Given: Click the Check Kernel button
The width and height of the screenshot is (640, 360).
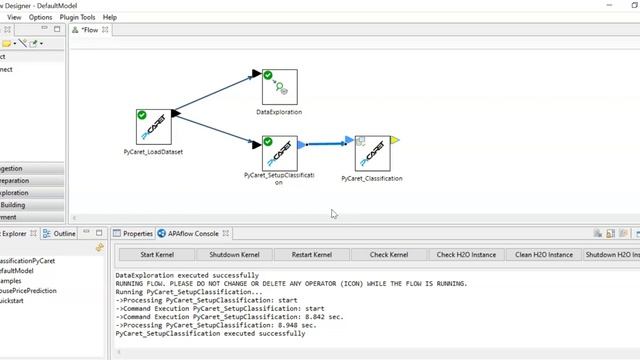Looking at the screenshot, I should (x=389, y=255).
